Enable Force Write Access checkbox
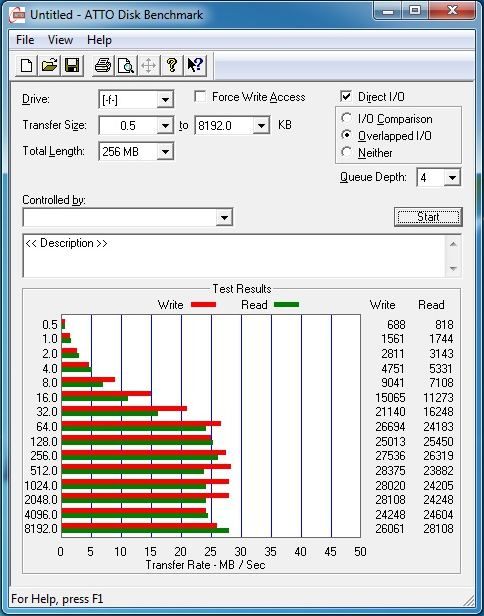This screenshot has width=484, height=616. tap(200, 97)
